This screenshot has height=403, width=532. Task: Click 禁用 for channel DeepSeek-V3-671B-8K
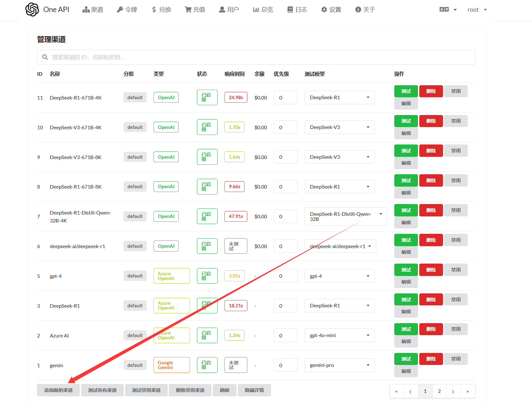pyautogui.click(x=456, y=151)
